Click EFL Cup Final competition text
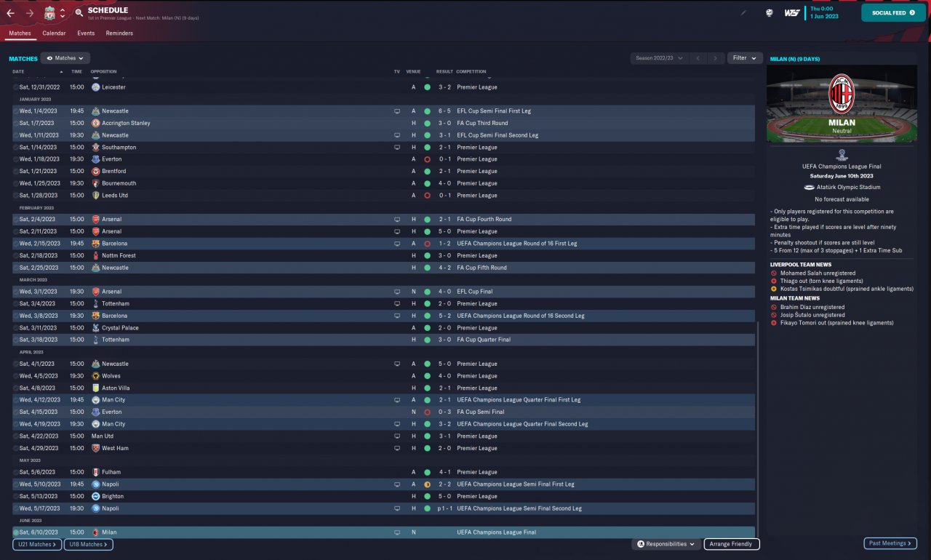Viewport: 931px width, 560px height. 475,292
